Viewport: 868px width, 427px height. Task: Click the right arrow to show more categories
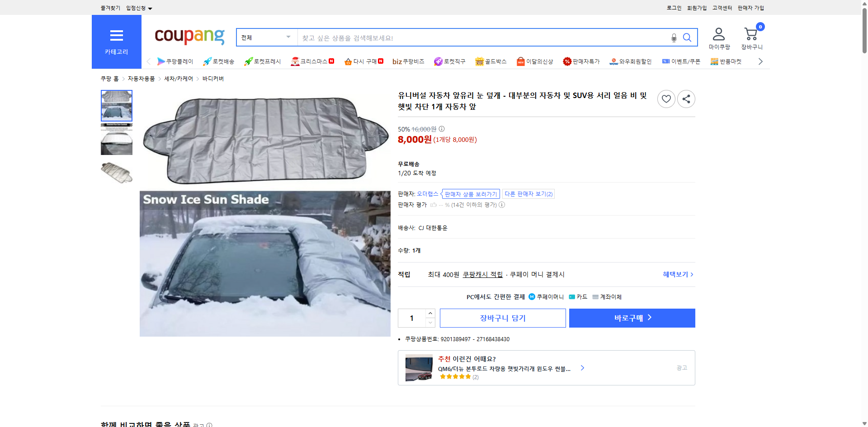pyautogui.click(x=761, y=61)
